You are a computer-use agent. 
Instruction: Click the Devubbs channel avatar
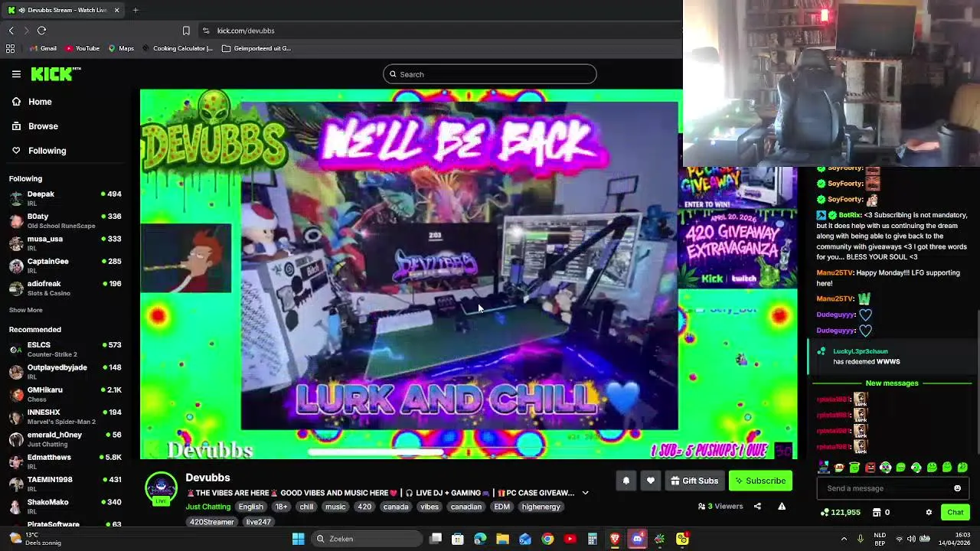[162, 488]
